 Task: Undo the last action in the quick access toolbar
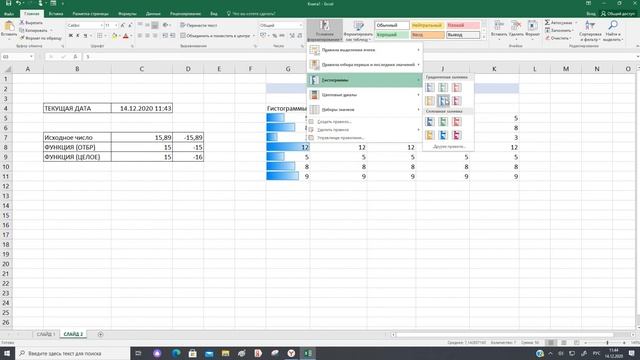[x=18, y=3]
